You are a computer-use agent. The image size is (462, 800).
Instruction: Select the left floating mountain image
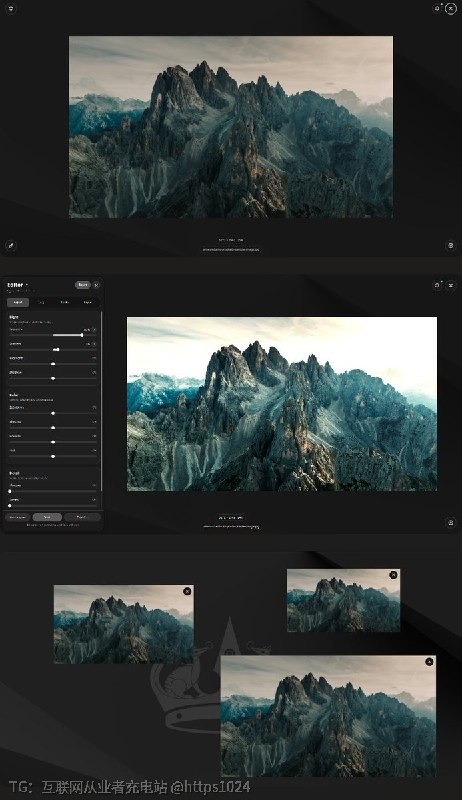point(123,624)
